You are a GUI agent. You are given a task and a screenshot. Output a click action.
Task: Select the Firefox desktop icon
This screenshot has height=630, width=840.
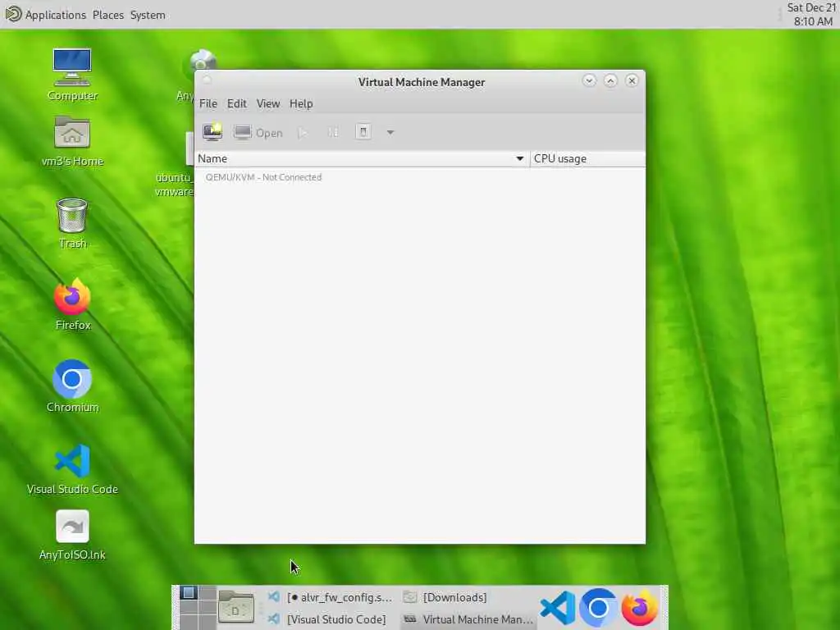pos(72,304)
